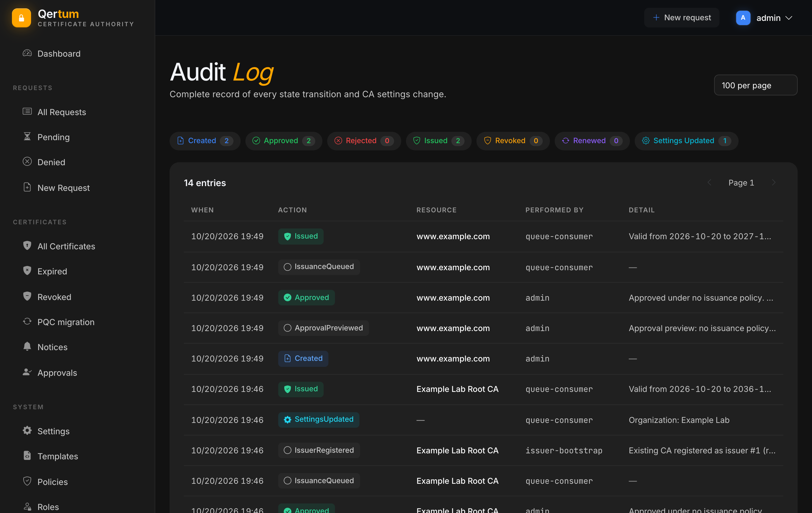Open the Policies page
The height and width of the screenshot is (513, 812).
point(52,482)
